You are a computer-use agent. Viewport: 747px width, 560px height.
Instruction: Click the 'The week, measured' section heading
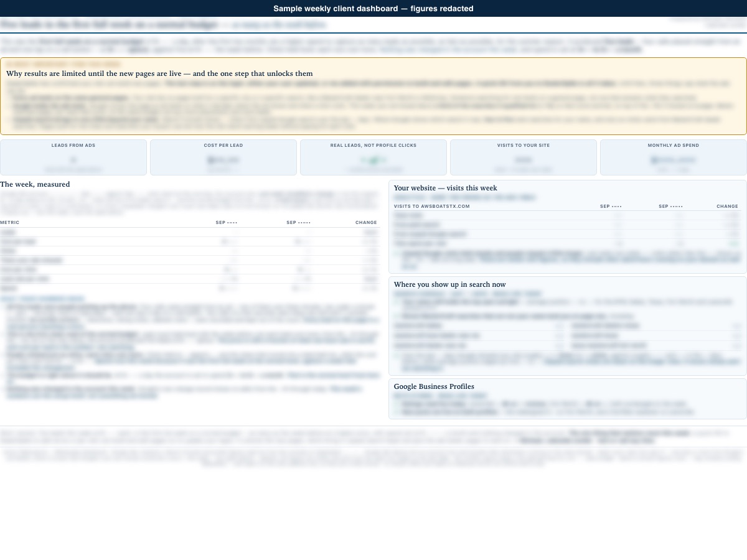click(35, 184)
